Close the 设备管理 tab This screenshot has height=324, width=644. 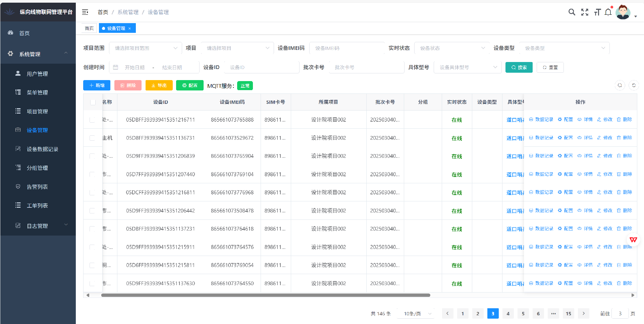(x=130, y=28)
